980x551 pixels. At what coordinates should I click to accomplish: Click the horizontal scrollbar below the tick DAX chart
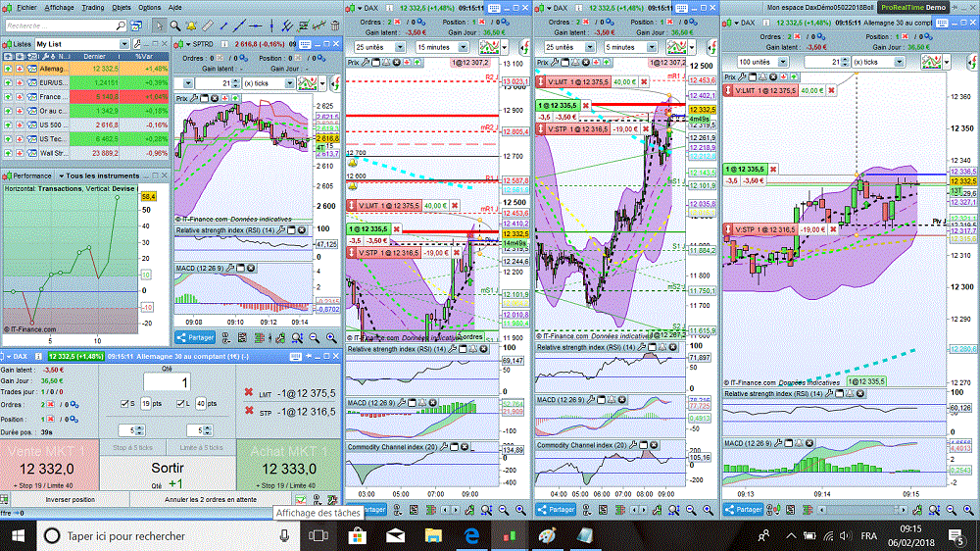(x=862, y=511)
